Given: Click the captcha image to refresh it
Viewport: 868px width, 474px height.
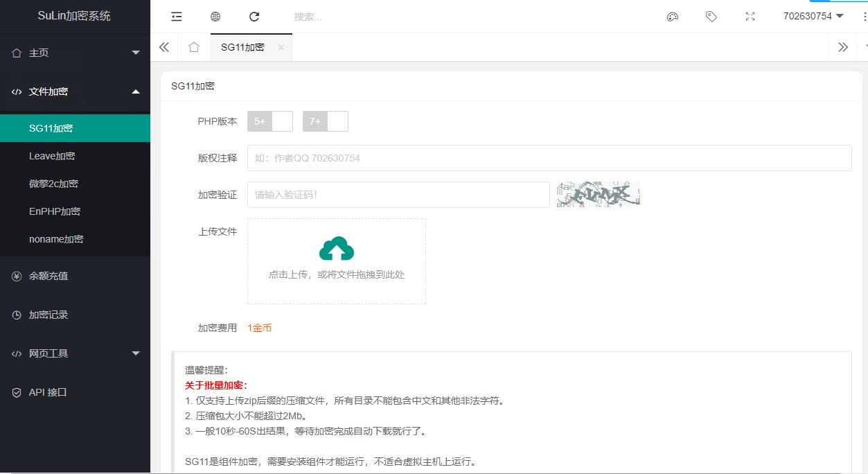Looking at the screenshot, I should click(x=598, y=194).
